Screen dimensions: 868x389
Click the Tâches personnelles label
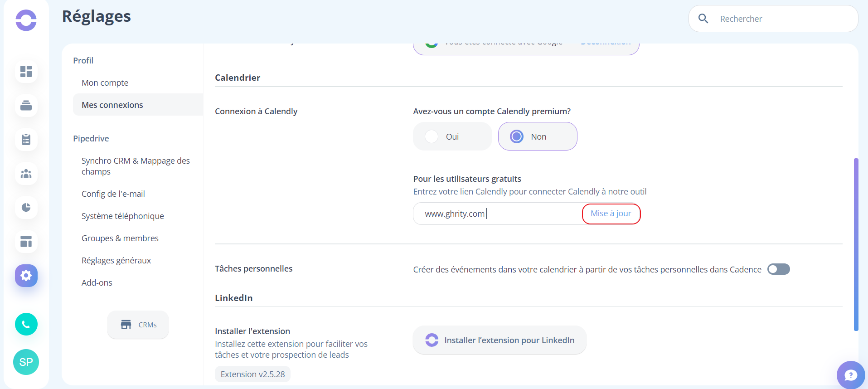click(254, 269)
